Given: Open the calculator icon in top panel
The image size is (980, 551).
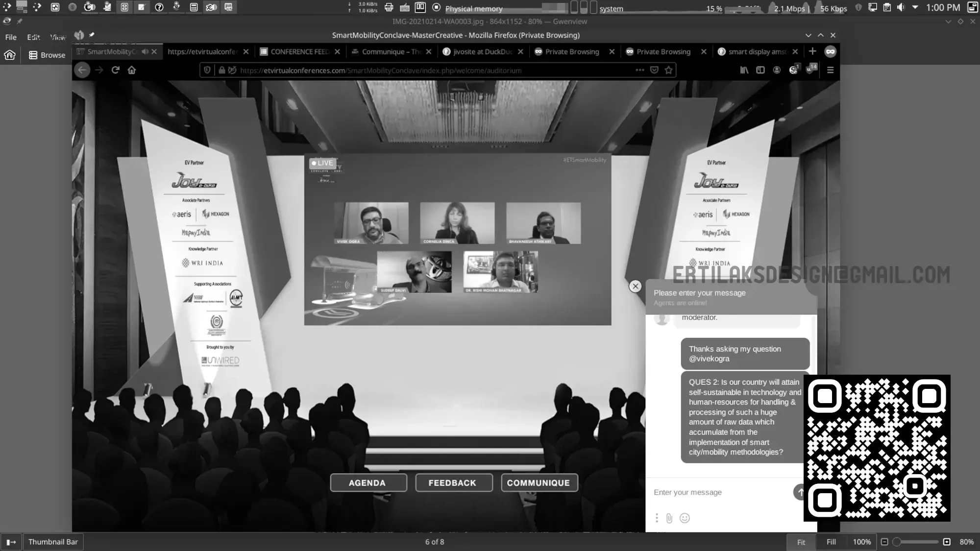Looking at the screenshot, I should [x=194, y=7].
